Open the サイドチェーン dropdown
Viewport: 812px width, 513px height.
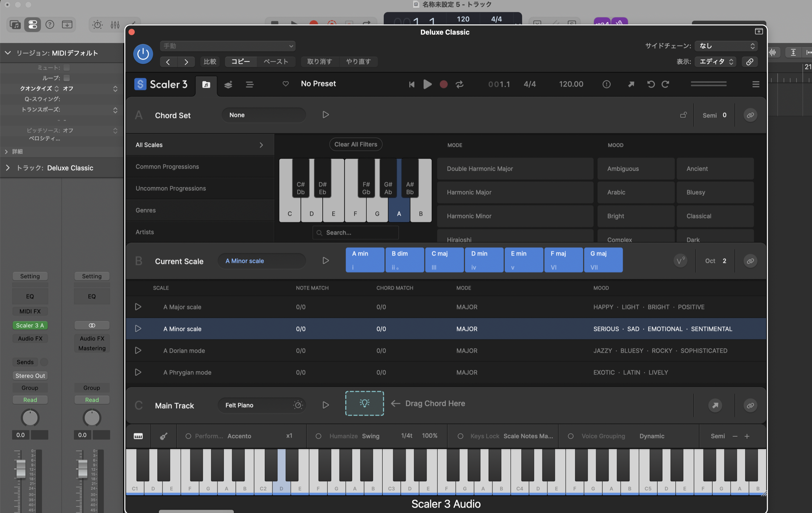pyautogui.click(x=726, y=46)
